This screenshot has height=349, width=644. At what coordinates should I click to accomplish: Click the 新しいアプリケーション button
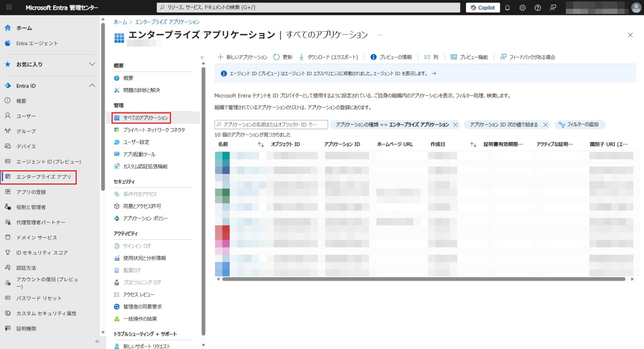click(243, 57)
